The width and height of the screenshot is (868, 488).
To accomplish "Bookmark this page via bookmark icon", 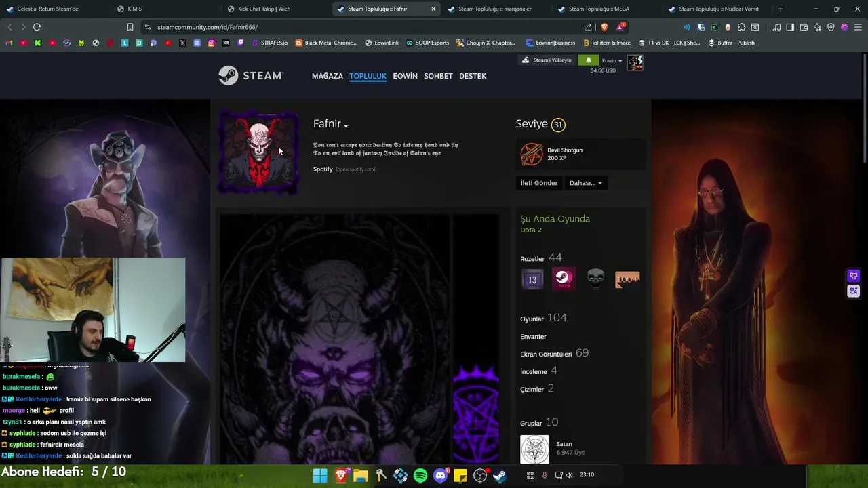I will [130, 27].
